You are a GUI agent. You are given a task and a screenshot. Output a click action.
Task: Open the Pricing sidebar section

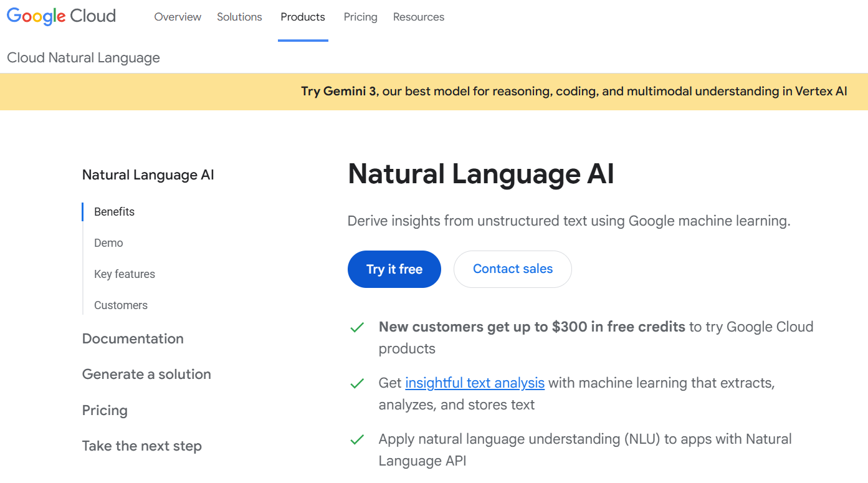pyautogui.click(x=105, y=410)
